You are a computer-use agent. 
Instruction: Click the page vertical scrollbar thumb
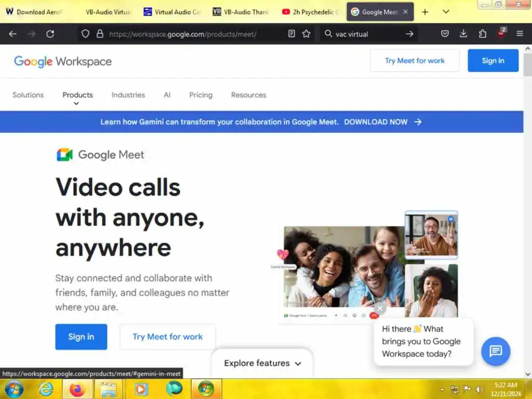pyautogui.click(x=528, y=64)
